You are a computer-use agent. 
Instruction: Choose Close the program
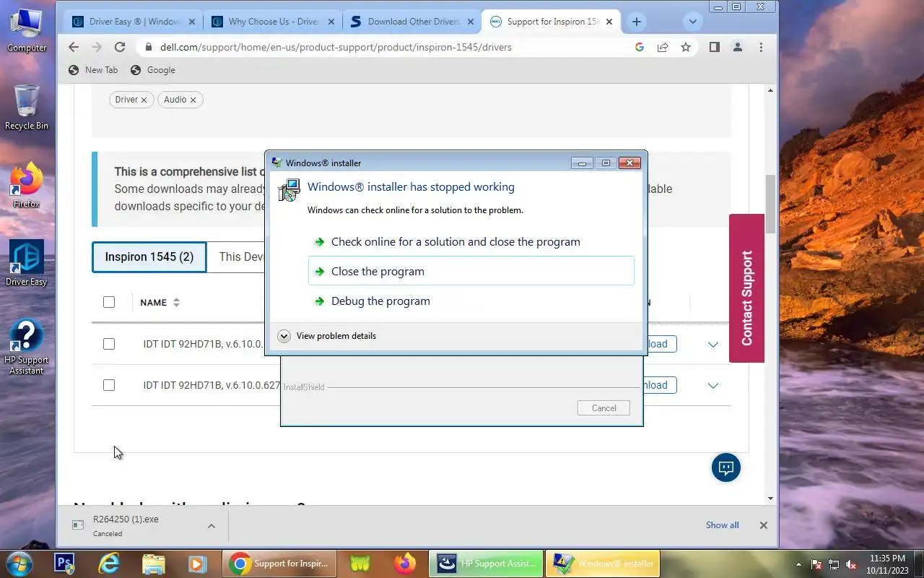tap(471, 271)
